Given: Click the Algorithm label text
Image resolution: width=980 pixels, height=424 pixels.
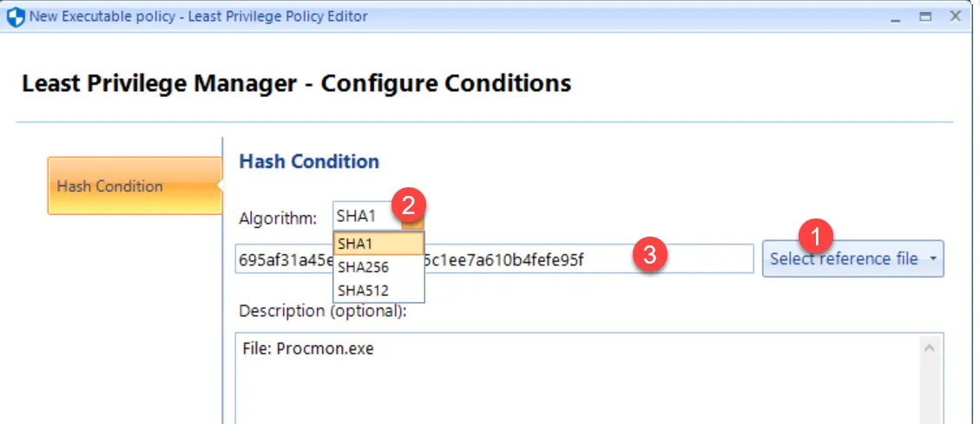Looking at the screenshot, I should [278, 218].
